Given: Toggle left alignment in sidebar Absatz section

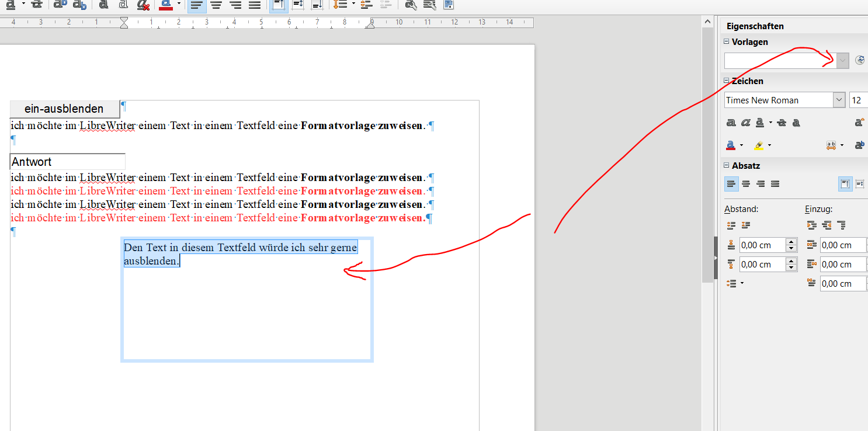Looking at the screenshot, I should pyautogui.click(x=731, y=184).
